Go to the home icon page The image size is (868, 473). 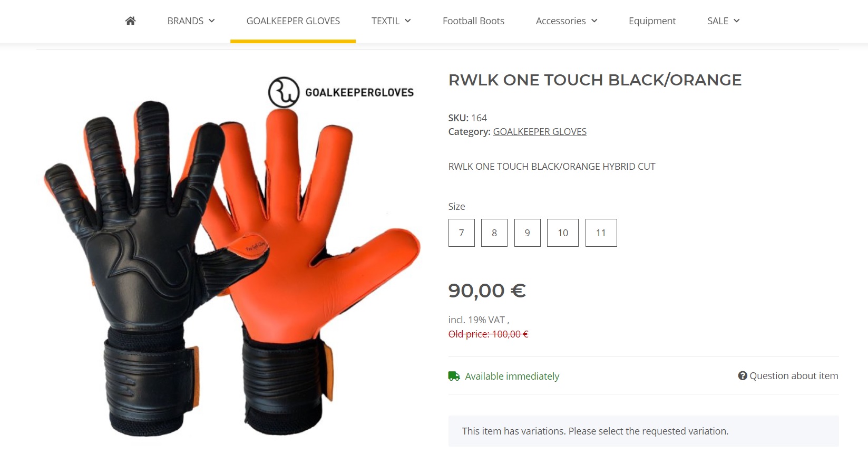click(x=130, y=21)
